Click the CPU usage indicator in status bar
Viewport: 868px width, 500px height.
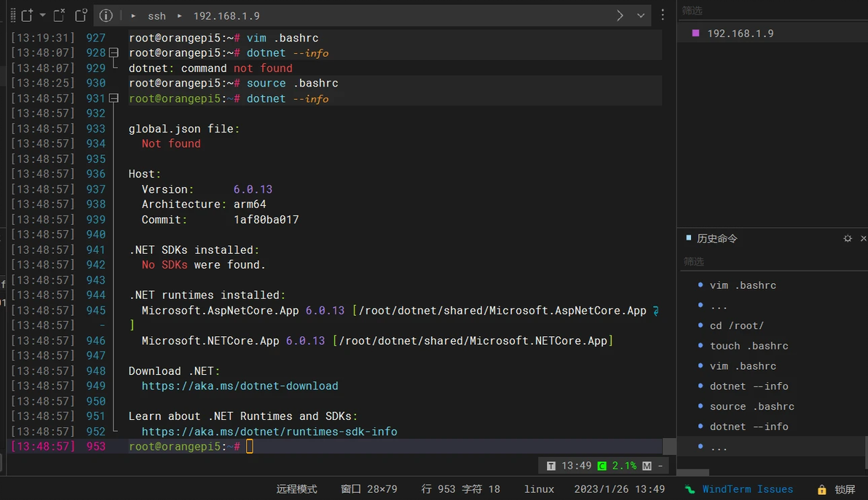click(617, 466)
